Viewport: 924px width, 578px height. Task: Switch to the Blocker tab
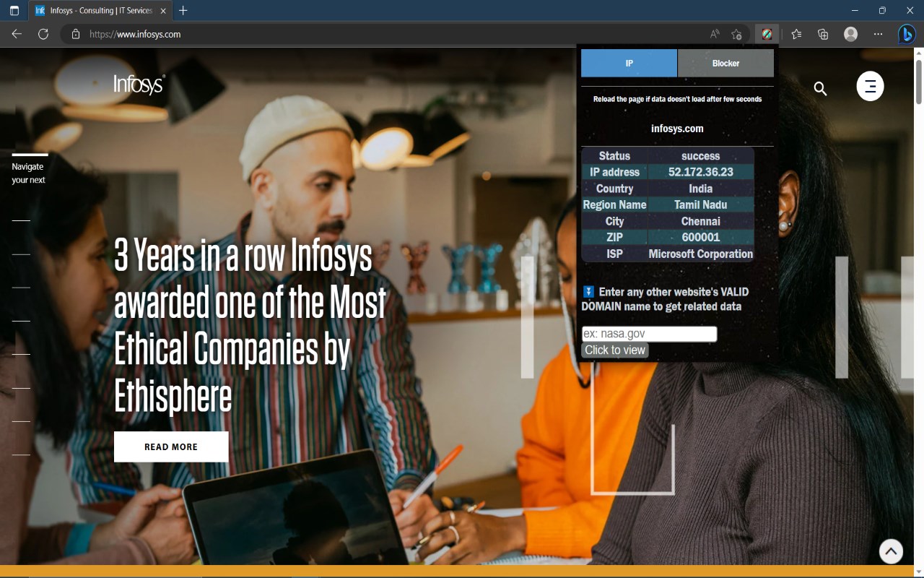pyautogui.click(x=725, y=63)
